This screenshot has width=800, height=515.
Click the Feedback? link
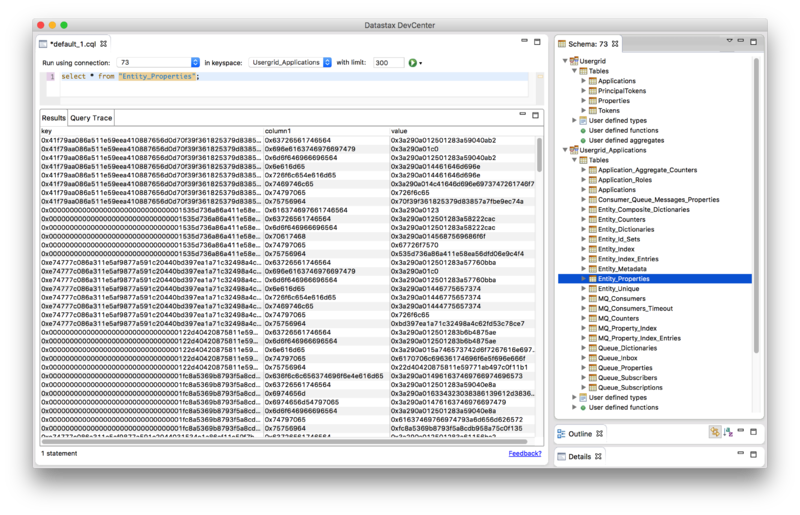click(x=525, y=453)
